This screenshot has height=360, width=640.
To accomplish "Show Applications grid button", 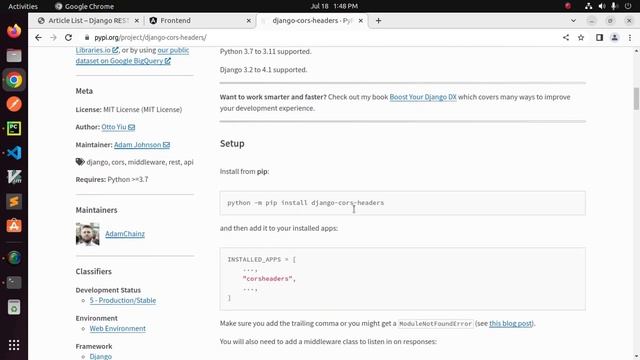I will (14, 345).
